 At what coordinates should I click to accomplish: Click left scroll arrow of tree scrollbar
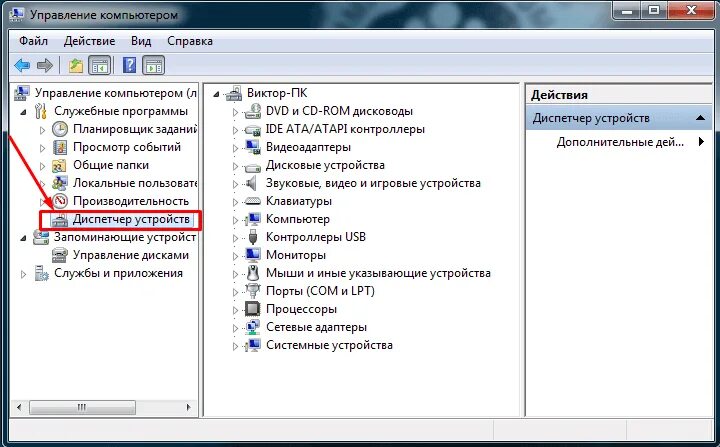coord(19,407)
